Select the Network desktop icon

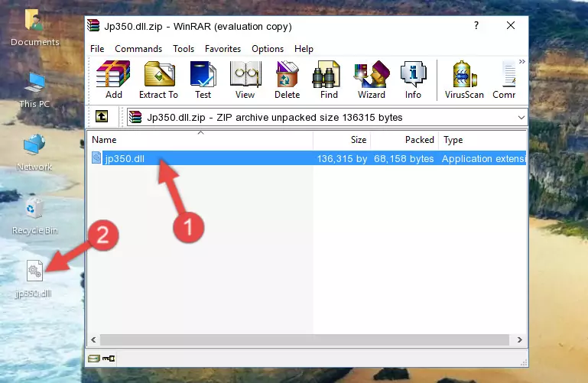pos(34,153)
